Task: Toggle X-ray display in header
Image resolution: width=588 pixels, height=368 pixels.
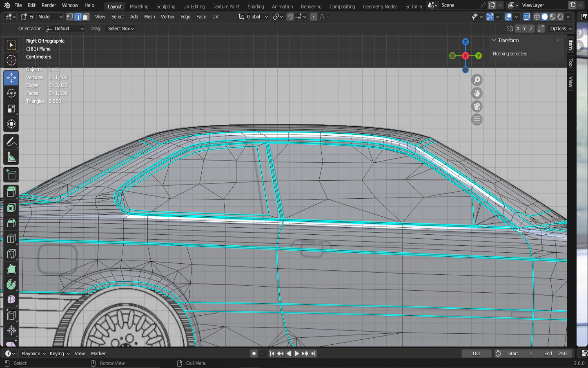Action: (x=526, y=17)
